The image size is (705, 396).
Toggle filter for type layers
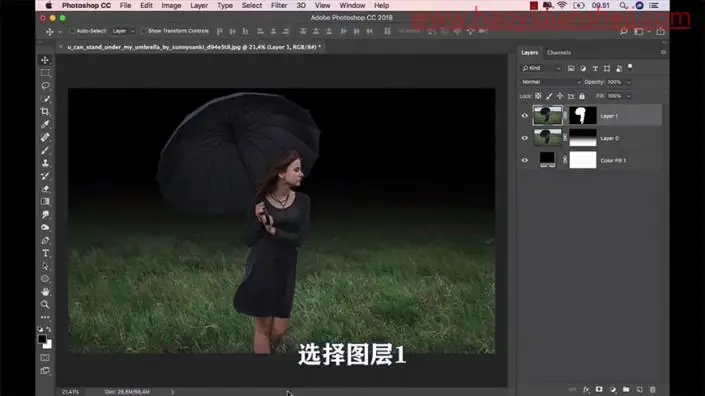tap(595, 68)
